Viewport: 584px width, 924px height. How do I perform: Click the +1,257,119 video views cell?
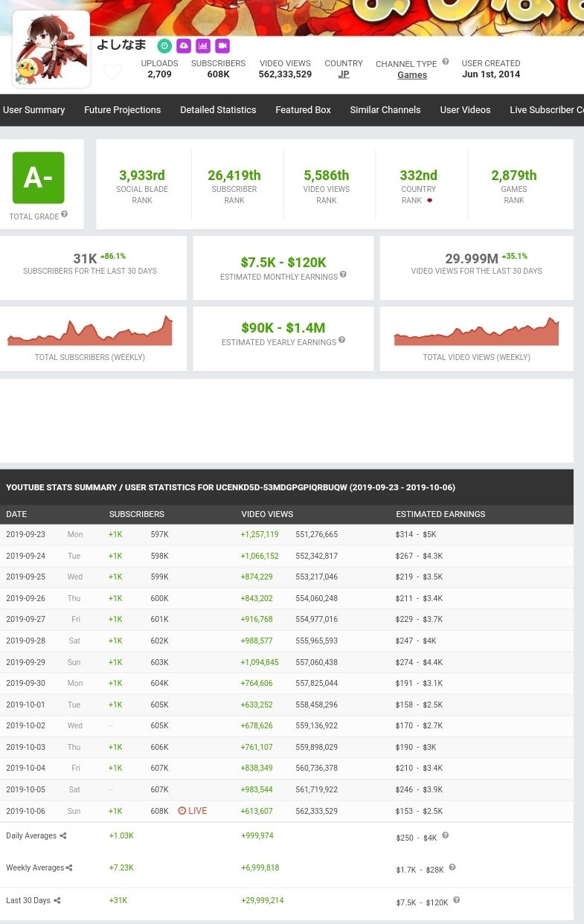[x=260, y=535]
